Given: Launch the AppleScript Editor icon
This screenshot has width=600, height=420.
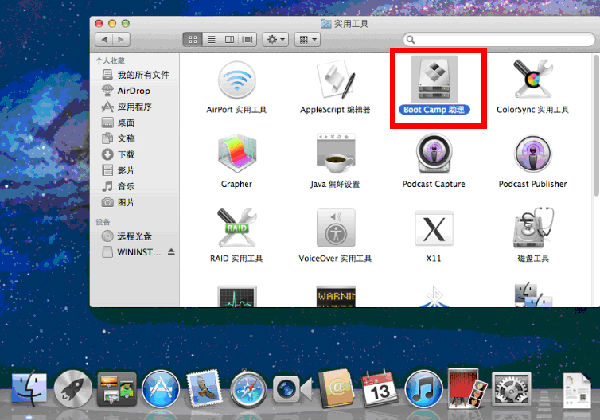Looking at the screenshot, I should click(336, 80).
